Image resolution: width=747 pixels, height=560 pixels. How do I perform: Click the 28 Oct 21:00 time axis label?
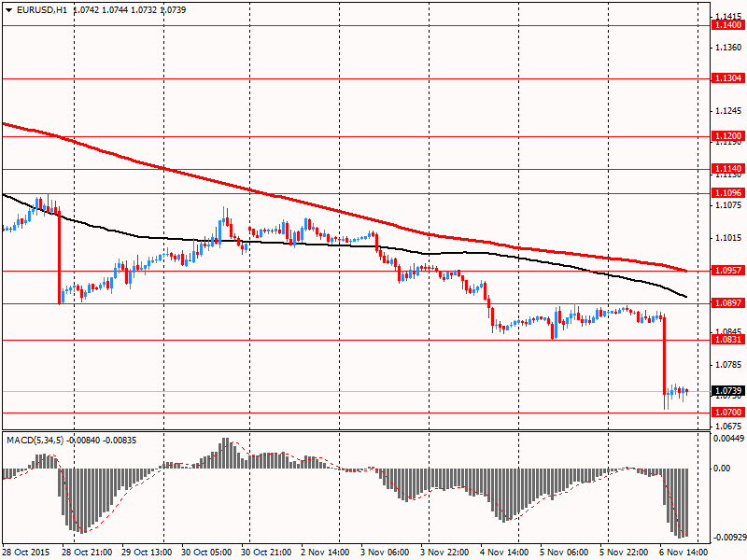click(87, 553)
